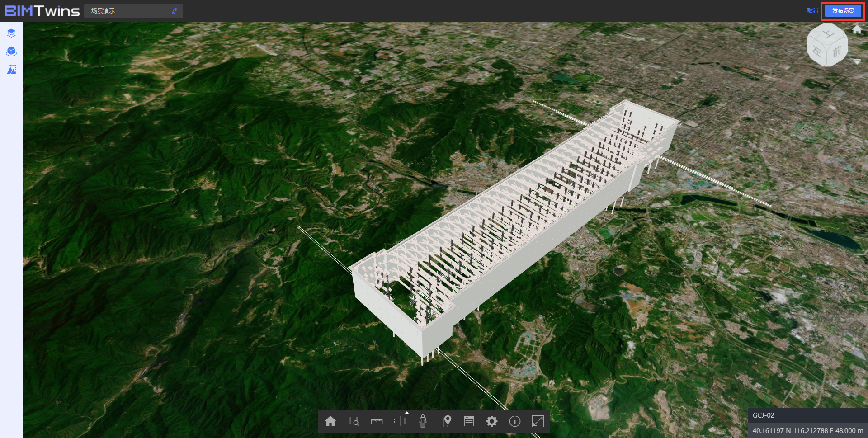This screenshot has height=438, width=868.
Task: Open the layers panel in sidebar
Action: coord(11,33)
